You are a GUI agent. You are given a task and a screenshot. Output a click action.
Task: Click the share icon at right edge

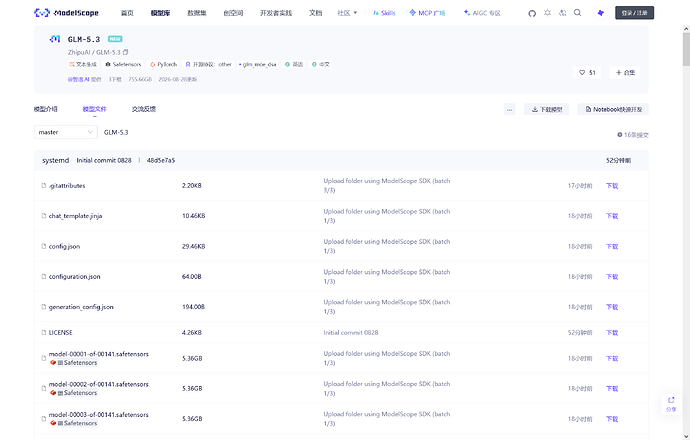coord(671,404)
